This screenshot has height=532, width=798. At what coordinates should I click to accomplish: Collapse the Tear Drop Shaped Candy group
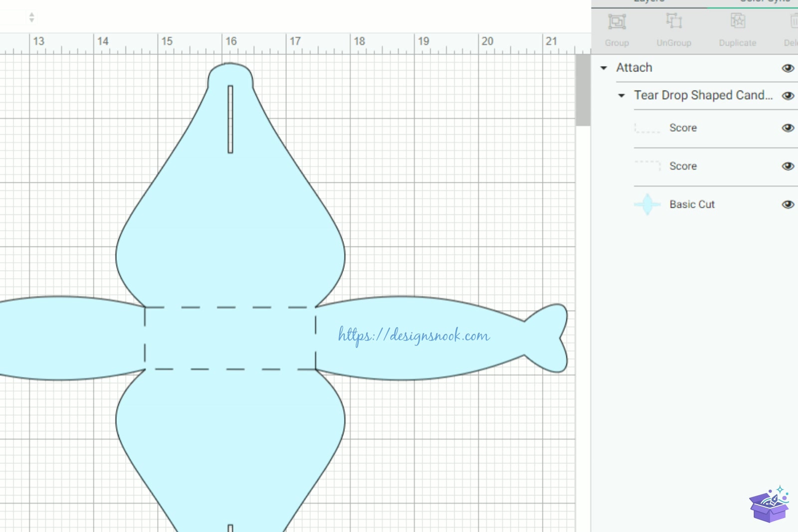[621, 95]
